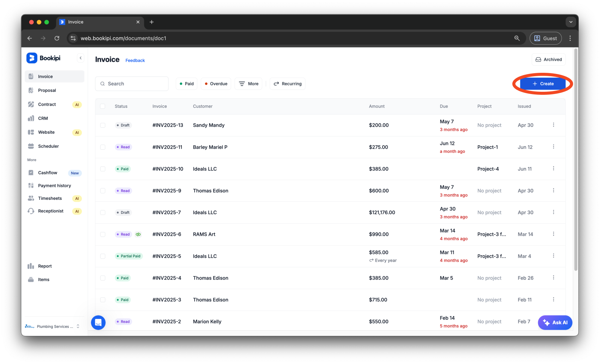Screen dimensions: 600x364
Task: Filter invoices by Paid
Action: [186, 84]
